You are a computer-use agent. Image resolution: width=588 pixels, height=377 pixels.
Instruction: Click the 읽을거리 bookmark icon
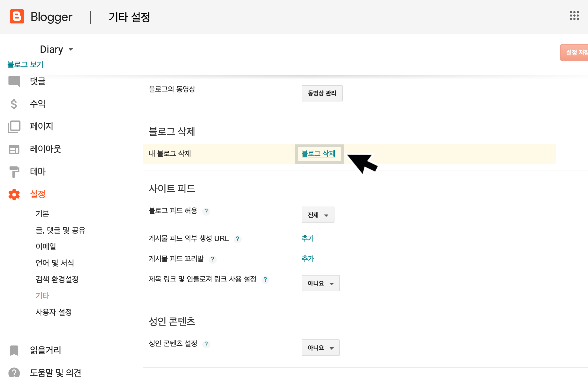pyautogui.click(x=14, y=350)
